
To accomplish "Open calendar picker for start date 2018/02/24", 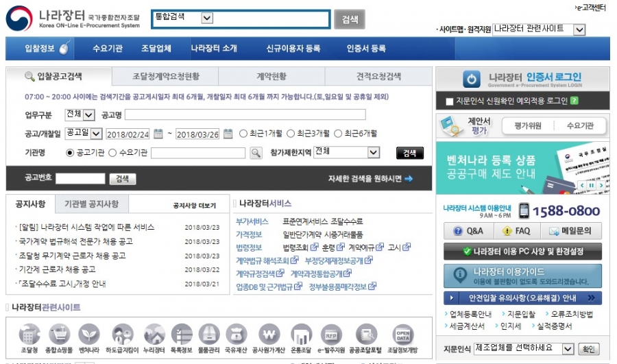I will (158, 134).
